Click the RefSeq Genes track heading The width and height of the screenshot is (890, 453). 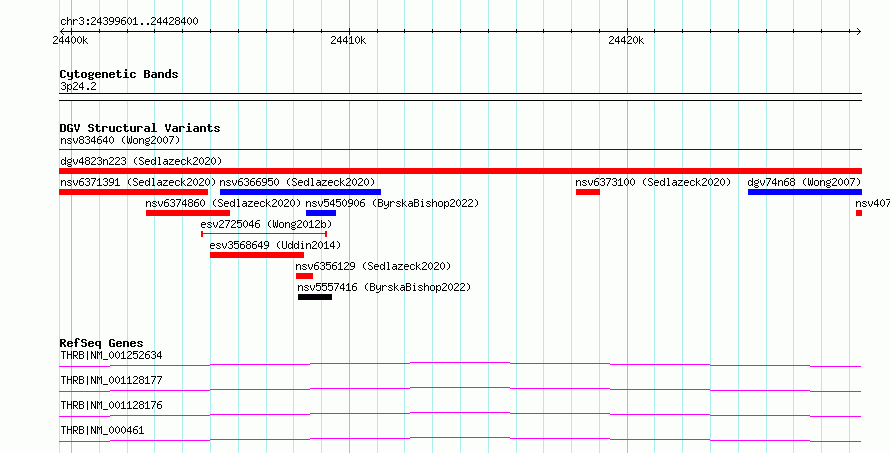101,343
